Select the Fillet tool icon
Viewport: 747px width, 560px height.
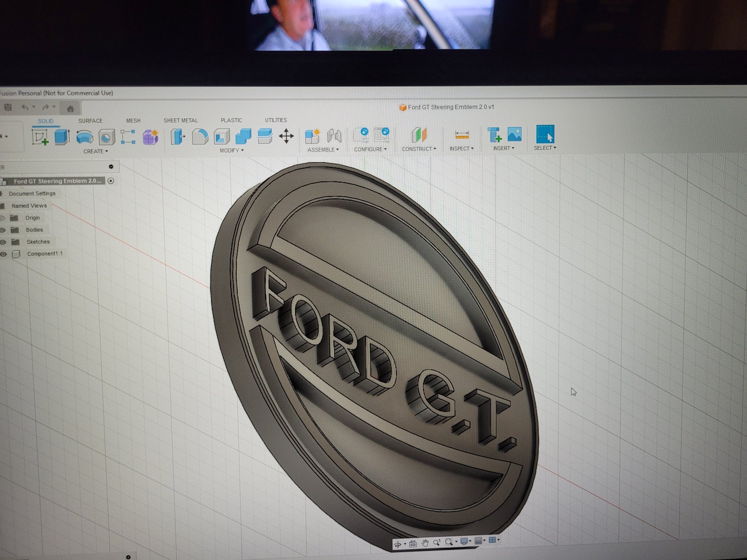pyautogui.click(x=200, y=136)
